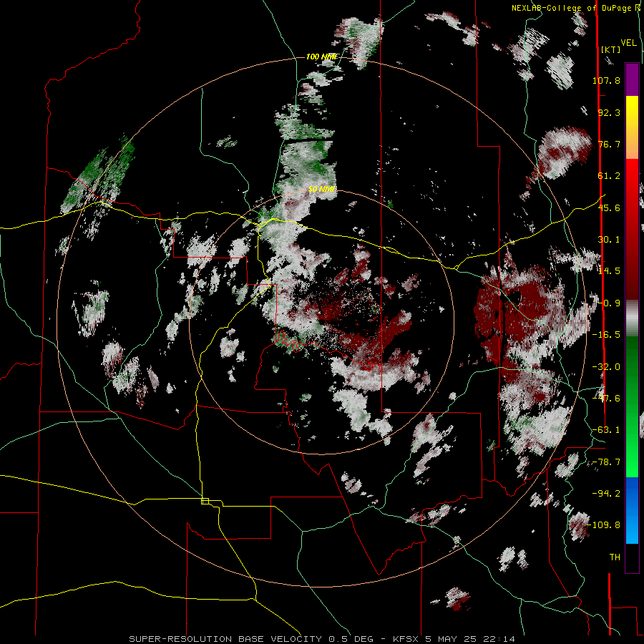This screenshot has height=644, width=644.
Task: Click the [KT] units label
Action: (611, 49)
